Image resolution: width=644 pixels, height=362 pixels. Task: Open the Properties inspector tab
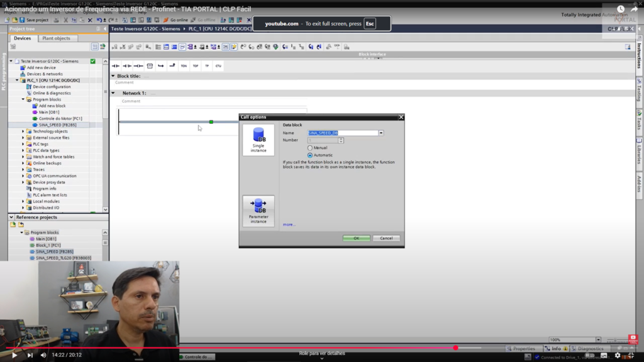pos(521,348)
